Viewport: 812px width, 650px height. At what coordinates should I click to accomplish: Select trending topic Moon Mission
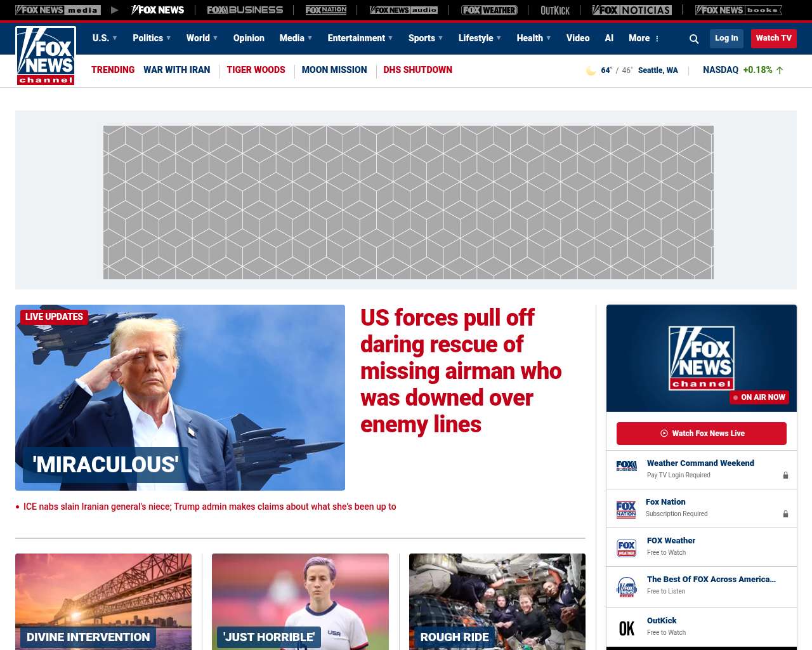point(334,70)
